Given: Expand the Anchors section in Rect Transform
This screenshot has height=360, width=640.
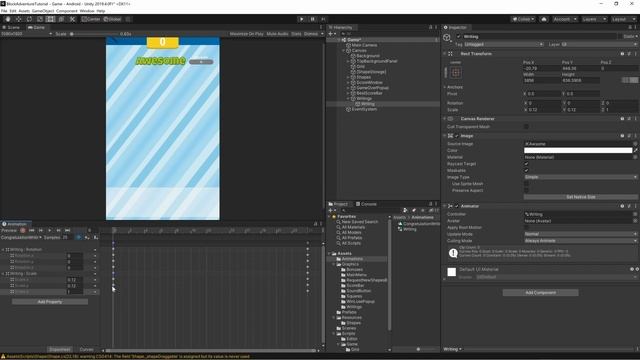Looking at the screenshot, I should (444, 87).
